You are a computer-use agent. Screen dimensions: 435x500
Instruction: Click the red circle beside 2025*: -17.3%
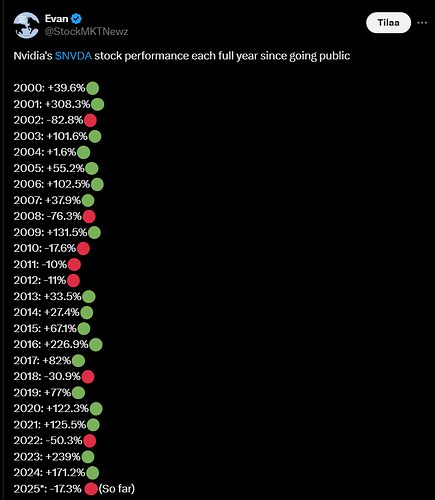click(x=91, y=489)
